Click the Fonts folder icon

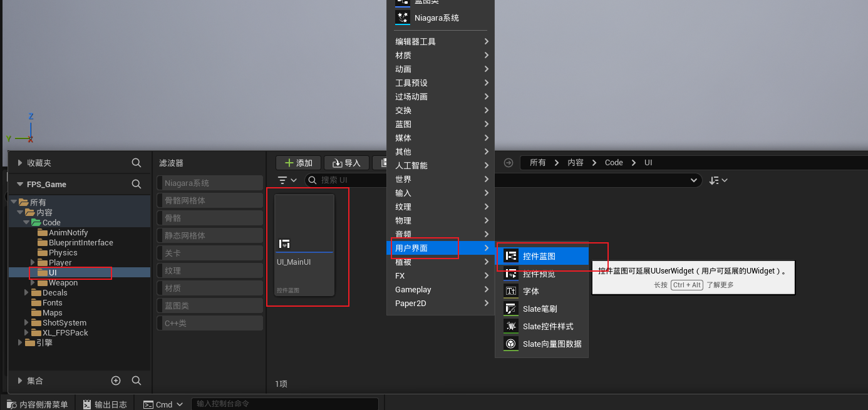coord(36,302)
